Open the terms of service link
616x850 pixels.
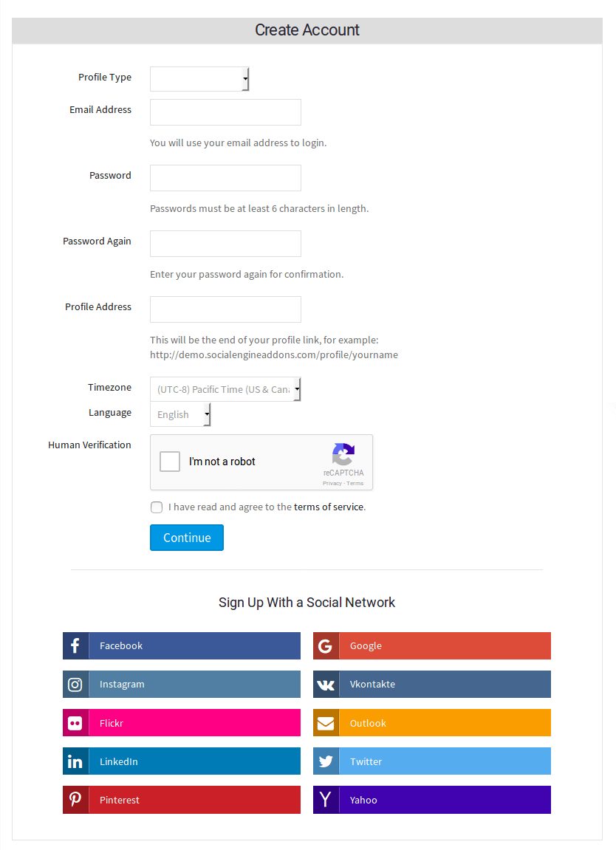tap(329, 507)
